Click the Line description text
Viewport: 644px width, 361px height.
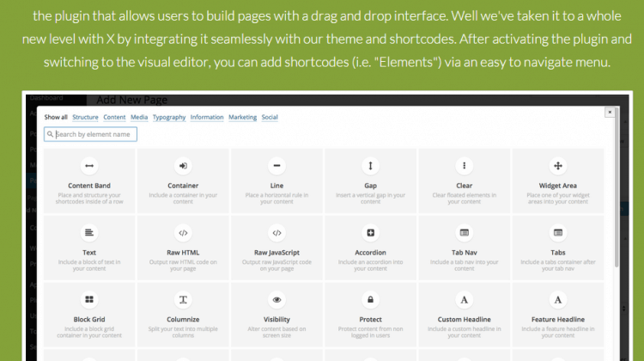276,199
